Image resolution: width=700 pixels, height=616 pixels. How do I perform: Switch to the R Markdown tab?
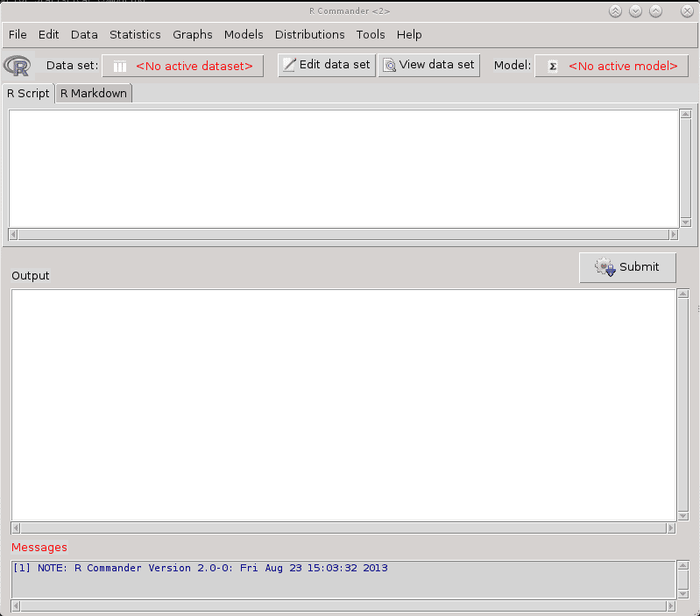pyautogui.click(x=94, y=93)
